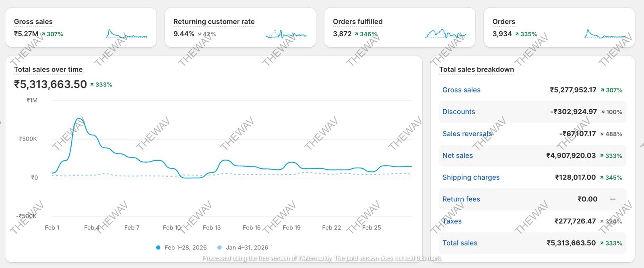644x268 pixels.
Task: Open the Gross sales card title
Action: click(x=33, y=22)
